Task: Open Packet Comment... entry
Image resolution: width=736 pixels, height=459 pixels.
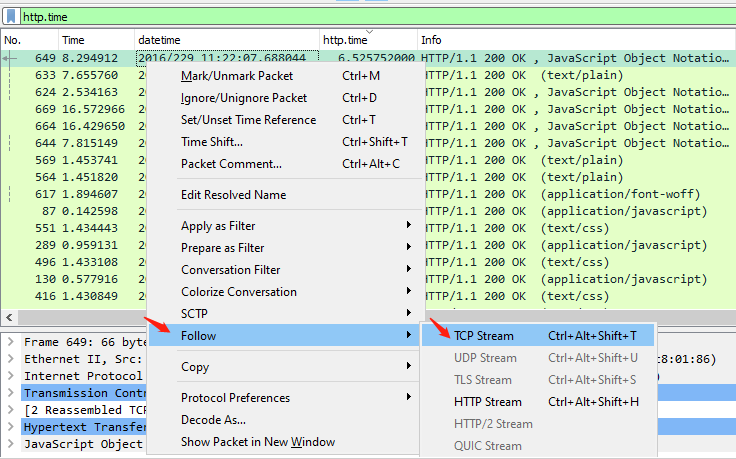Action: point(231,164)
